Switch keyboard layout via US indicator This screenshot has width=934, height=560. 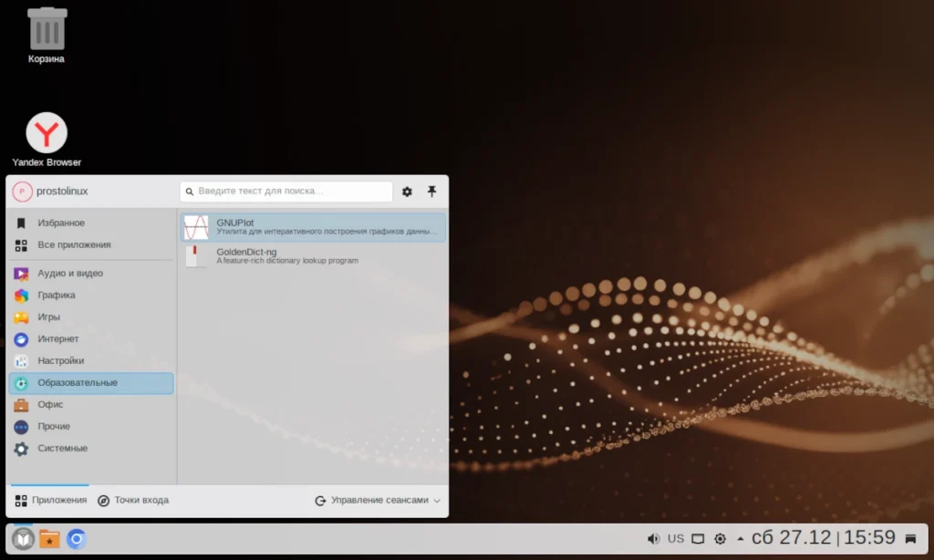coord(676,538)
